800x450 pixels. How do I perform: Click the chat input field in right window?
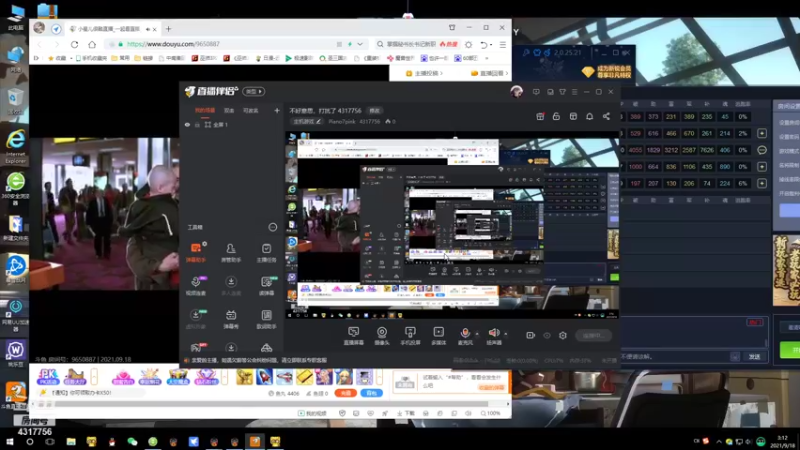(x=676, y=357)
